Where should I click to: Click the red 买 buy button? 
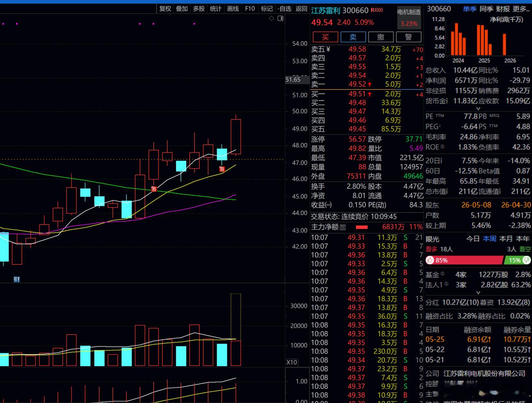click(325, 37)
